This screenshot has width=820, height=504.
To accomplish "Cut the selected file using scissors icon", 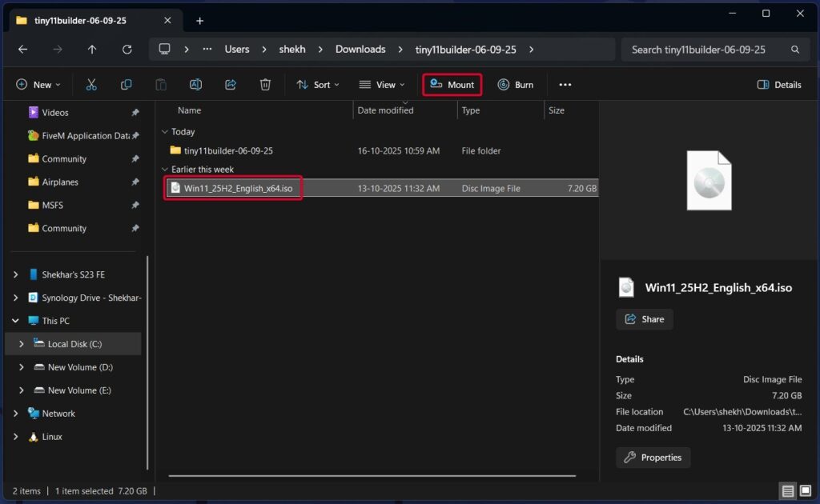I will [91, 84].
